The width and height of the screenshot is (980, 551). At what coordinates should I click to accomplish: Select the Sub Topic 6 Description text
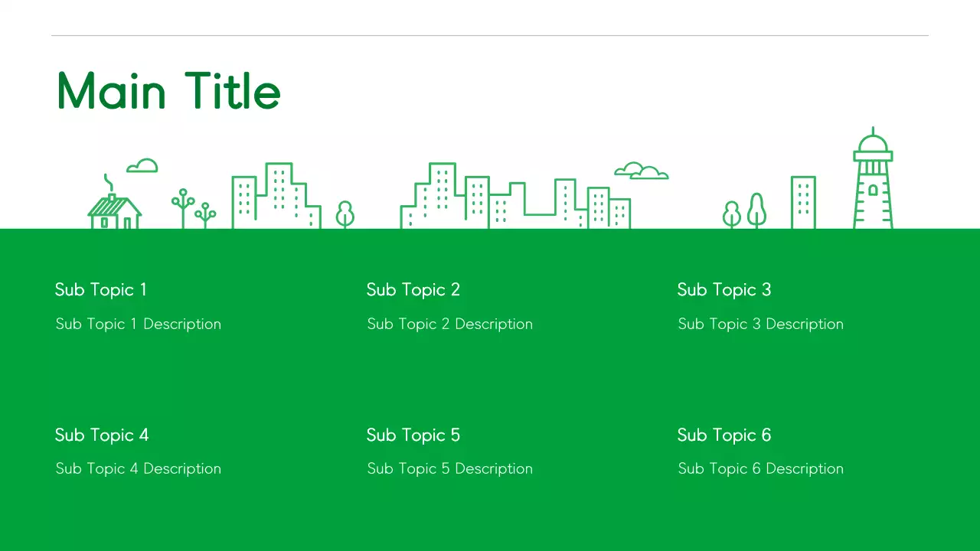coord(760,468)
